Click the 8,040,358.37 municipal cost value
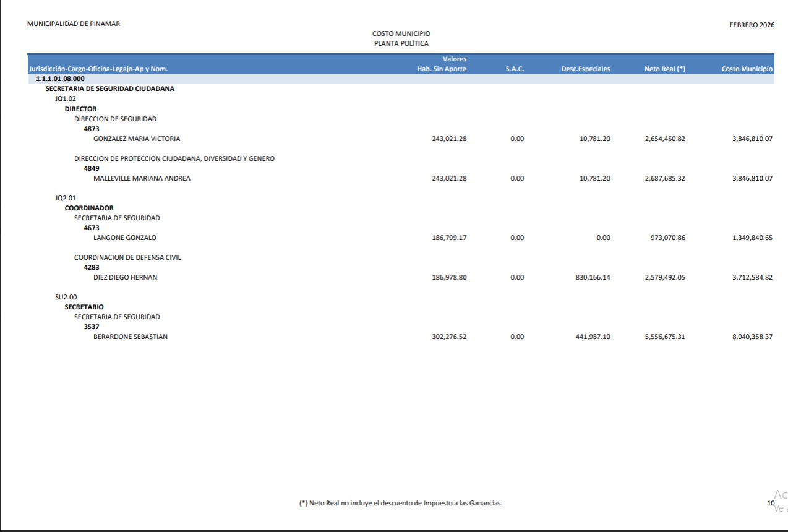The width and height of the screenshot is (788, 532). pos(752,337)
